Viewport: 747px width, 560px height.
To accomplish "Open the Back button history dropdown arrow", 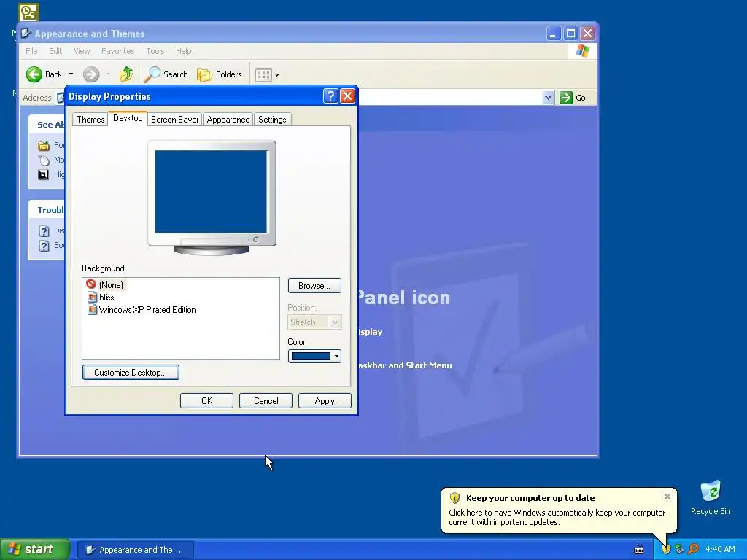I will click(x=71, y=74).
